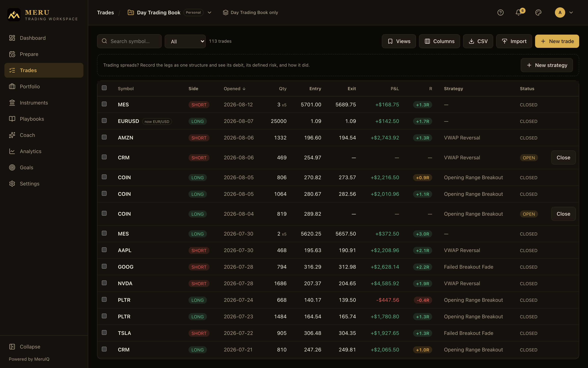Click the New strategy button
Image resolution: width=588 pixels, height=368 pixels.
coord(547,65)
